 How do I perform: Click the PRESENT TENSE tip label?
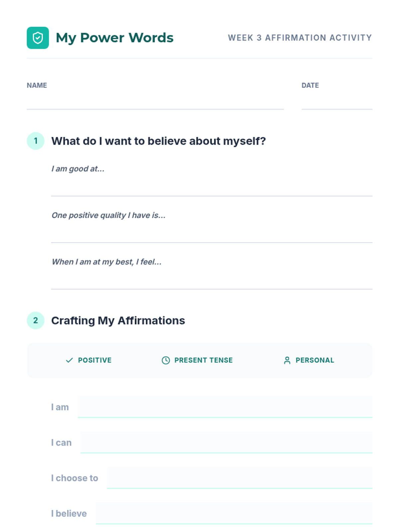(x=203, y=360)
